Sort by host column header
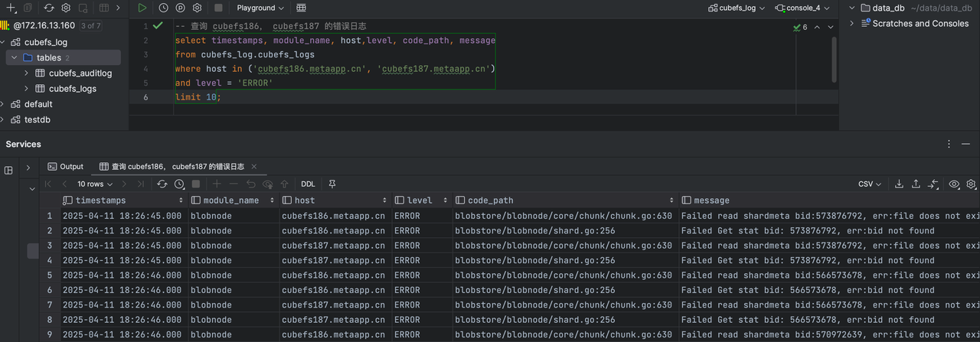Image resolution: width=980 pixels, height=342 pixels. point(334,200)
